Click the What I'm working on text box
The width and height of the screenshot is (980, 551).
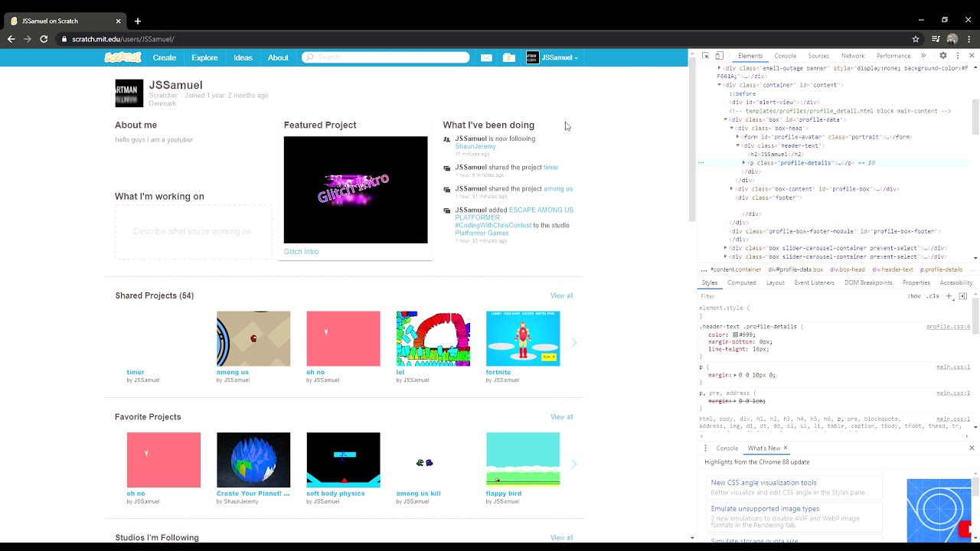193,232
